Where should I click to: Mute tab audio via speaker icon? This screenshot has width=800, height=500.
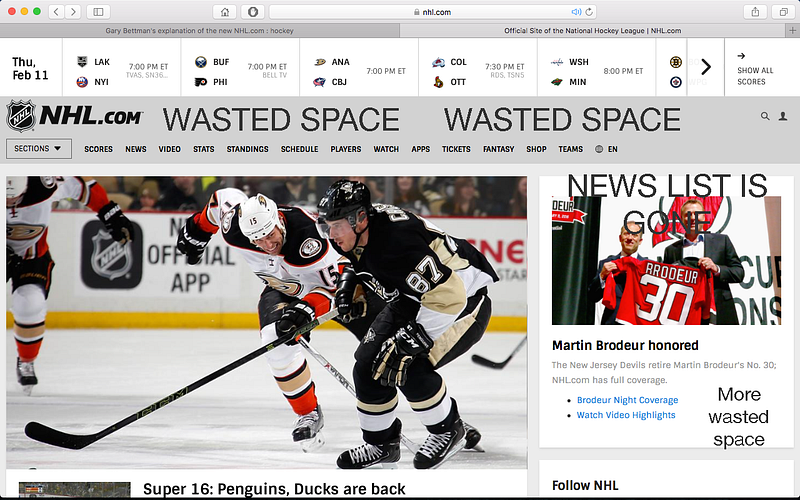(x=576, y=12)
